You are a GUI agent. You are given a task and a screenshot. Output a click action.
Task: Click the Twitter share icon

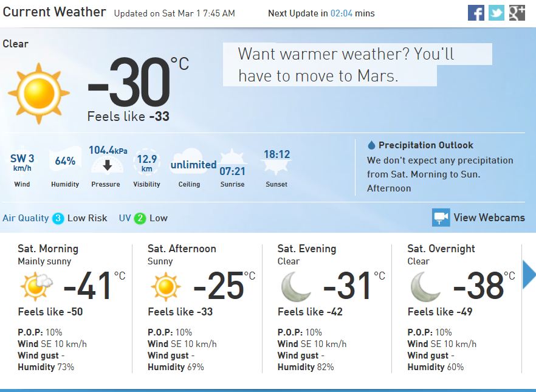click(x=496, y=13)
